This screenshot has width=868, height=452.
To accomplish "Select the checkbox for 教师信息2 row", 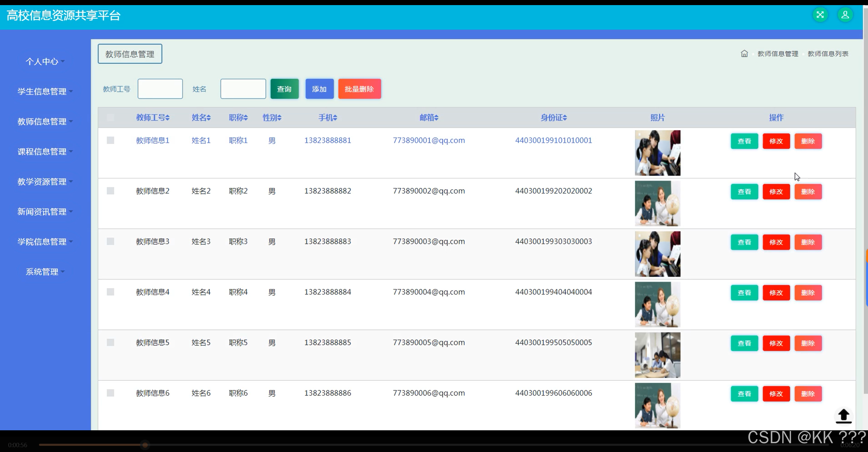I will 111,191.
